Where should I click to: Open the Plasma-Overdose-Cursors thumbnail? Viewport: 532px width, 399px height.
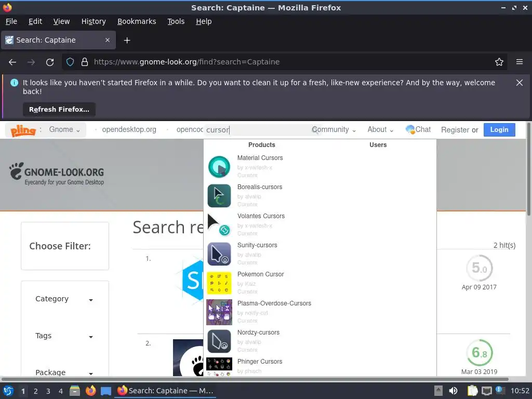[219, 312]
